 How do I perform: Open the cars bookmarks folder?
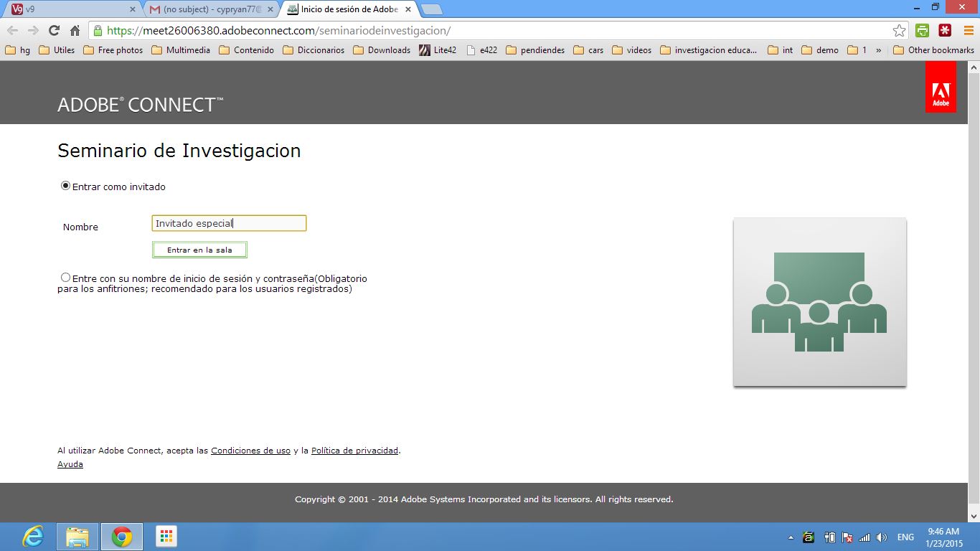(x=588, y=50)
